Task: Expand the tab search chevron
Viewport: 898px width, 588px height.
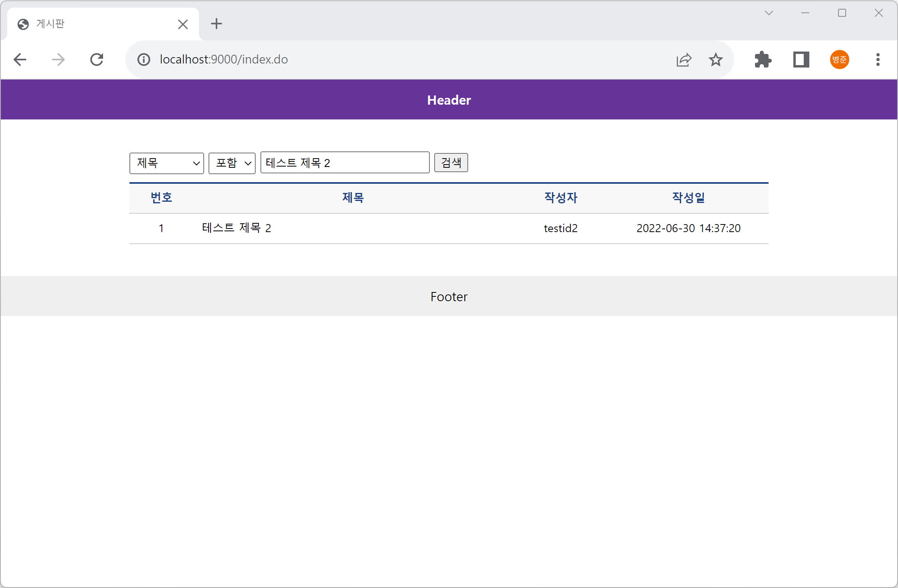Action: click(x=769, y=13)
